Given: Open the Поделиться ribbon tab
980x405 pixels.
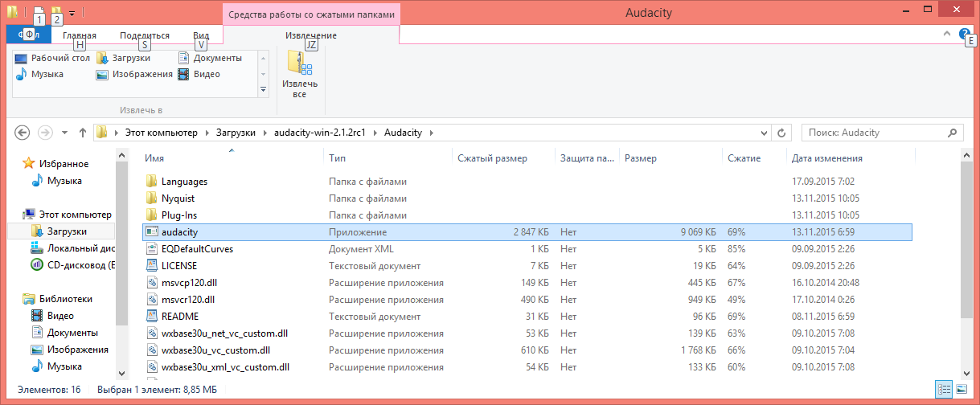Looking at the screenshot, I should click(x=145, y=35).
